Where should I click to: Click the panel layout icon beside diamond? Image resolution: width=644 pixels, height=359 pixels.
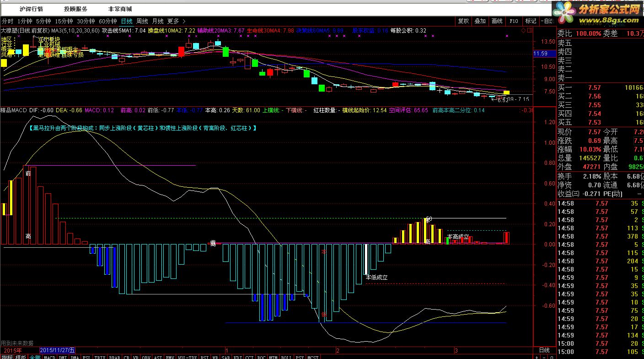pyautogui.click(x=530, y=31)
